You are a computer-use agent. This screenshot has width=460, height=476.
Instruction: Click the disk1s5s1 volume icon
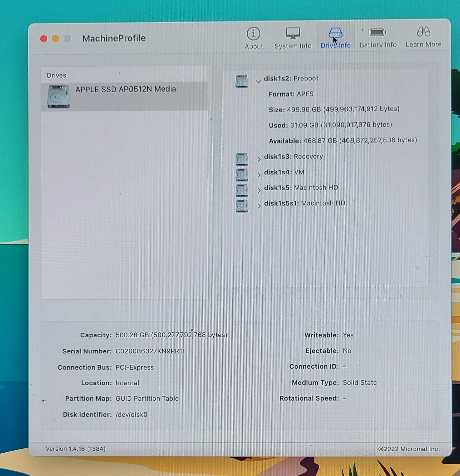(x=242, y=206)
